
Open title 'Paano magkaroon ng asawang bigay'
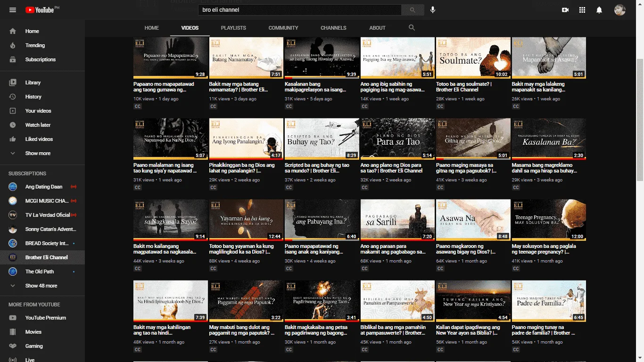click(466, 249)
